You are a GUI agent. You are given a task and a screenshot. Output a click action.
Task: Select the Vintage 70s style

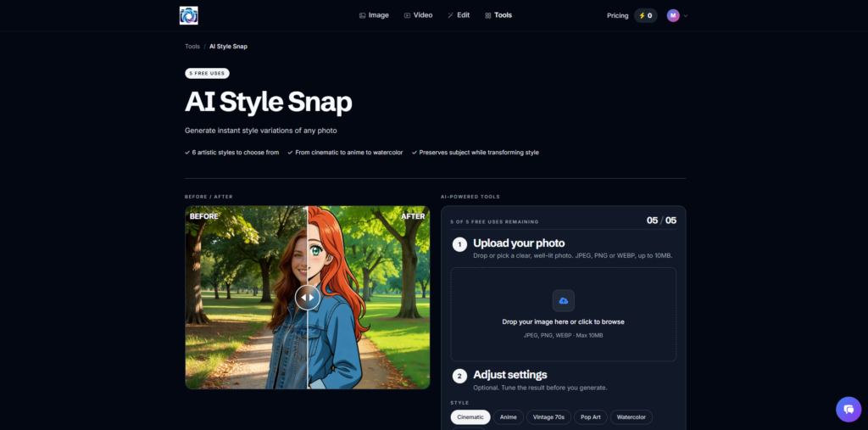click(x=548, y=416)
